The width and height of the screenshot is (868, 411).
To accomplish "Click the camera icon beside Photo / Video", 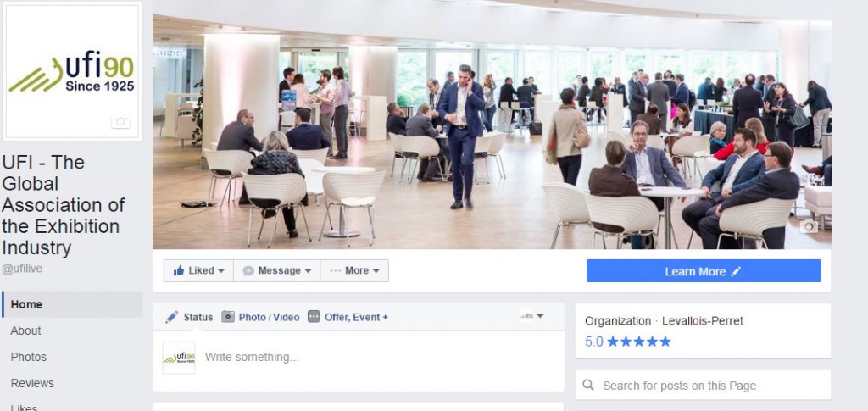I will [228, 317].
